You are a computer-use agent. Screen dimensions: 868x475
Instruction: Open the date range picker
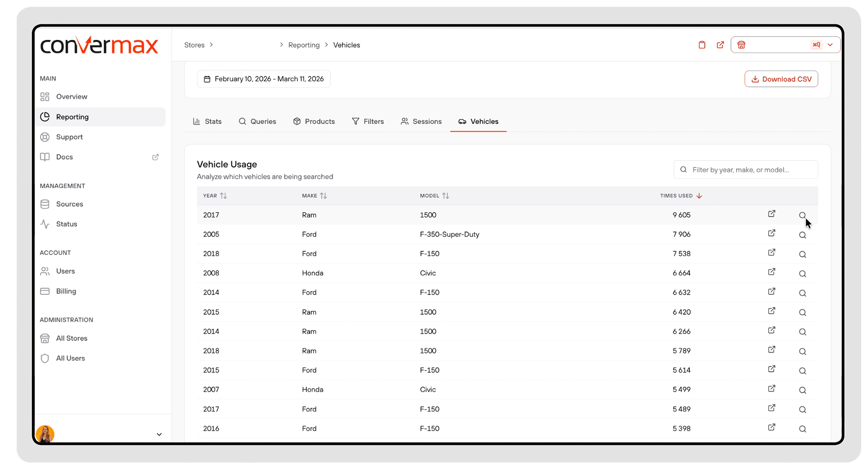[x=263, y=79]
